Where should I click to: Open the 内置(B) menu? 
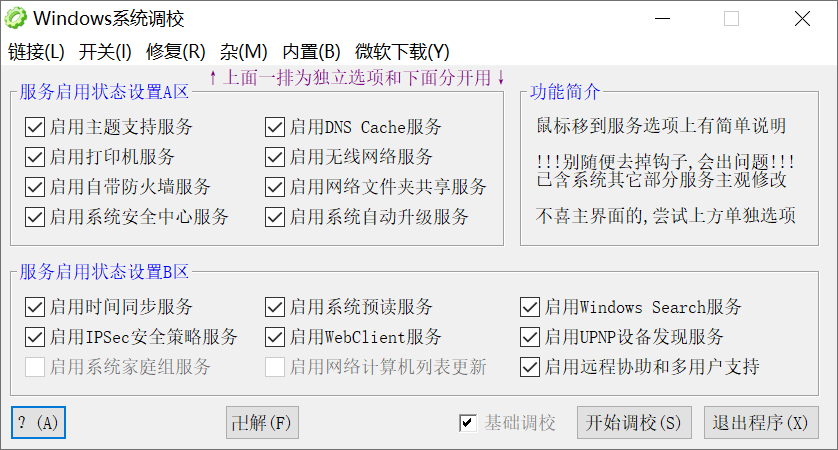(x=312, y=52)
